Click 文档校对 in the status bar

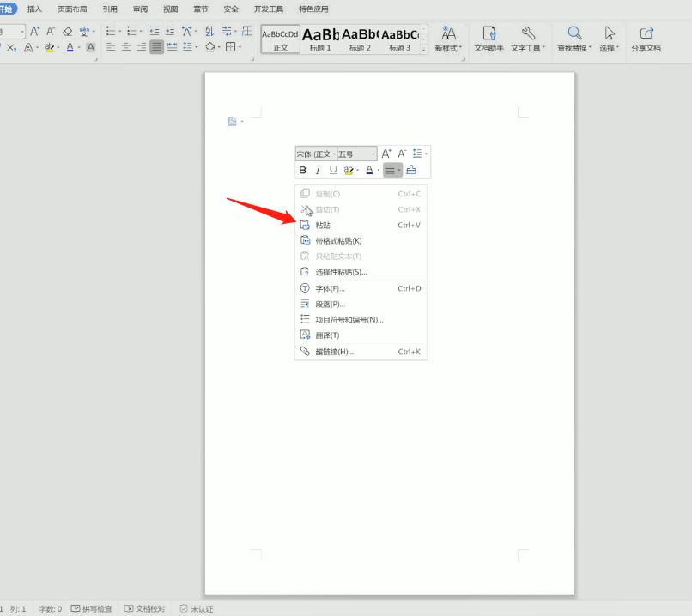point(144,609)
